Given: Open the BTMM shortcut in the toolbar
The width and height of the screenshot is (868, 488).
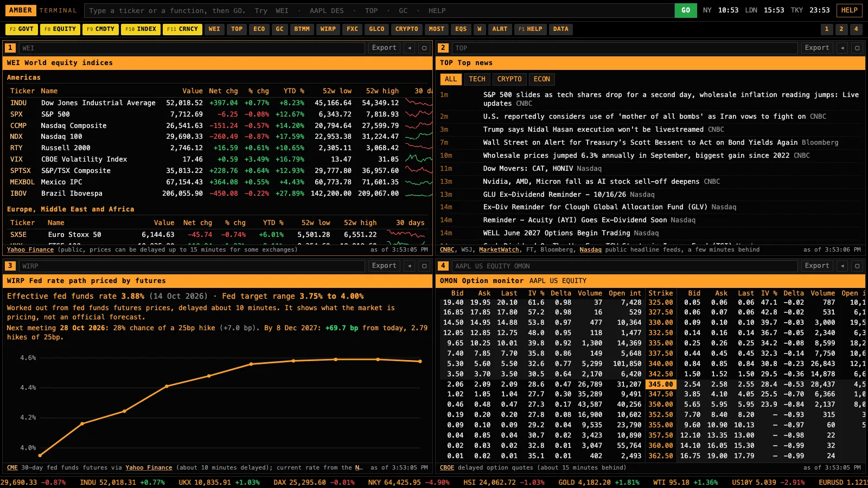Looking at the screenshot, I should point(302,29).
